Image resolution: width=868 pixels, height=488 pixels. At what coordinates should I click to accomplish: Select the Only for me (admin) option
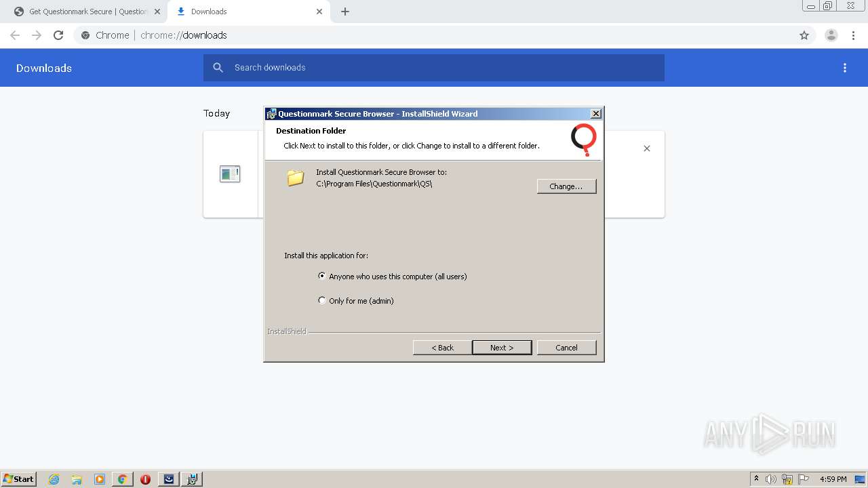pyautogui.click(x=356, y=301)
